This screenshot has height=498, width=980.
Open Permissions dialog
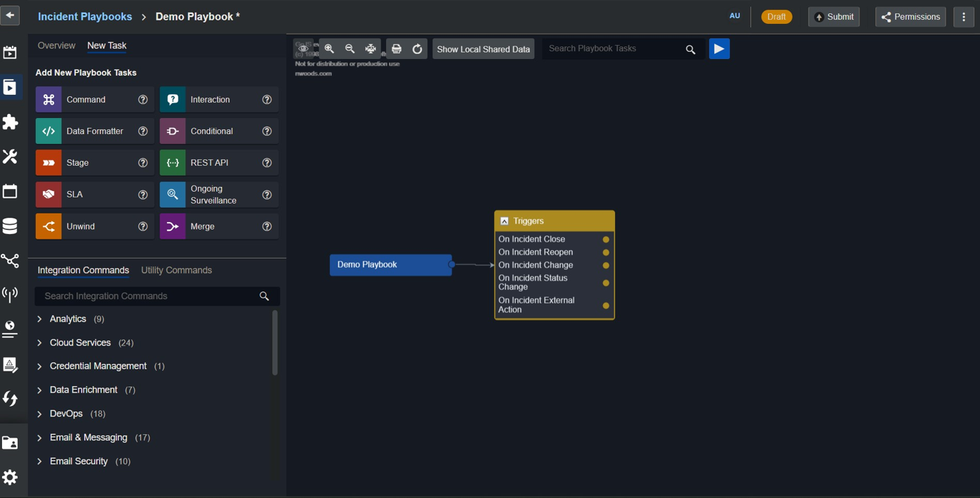[x=911, y=17]
